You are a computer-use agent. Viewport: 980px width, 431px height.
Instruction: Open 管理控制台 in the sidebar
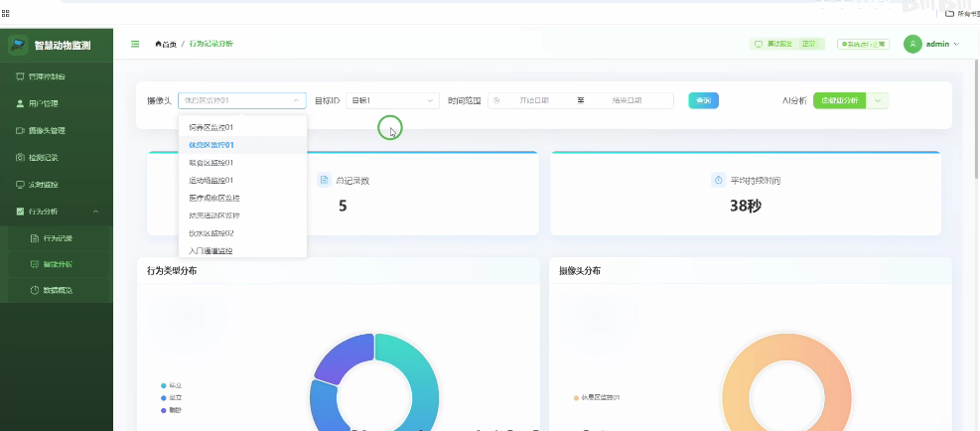[57, 76]
